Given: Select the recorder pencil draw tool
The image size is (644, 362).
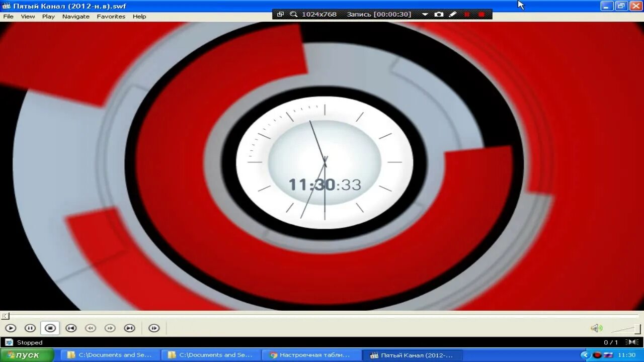Looking at the screenshot, I should 453,14.
